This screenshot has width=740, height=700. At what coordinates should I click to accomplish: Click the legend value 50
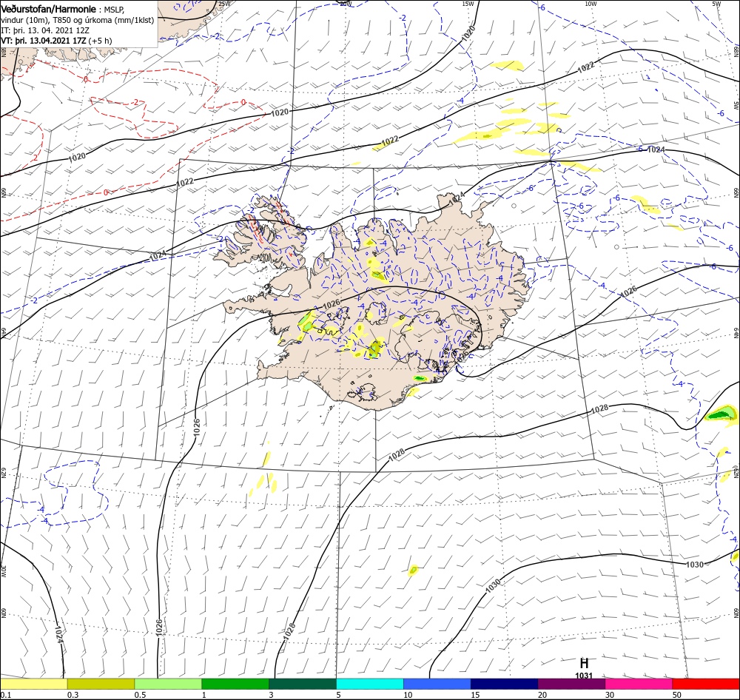tap(677, 695)
